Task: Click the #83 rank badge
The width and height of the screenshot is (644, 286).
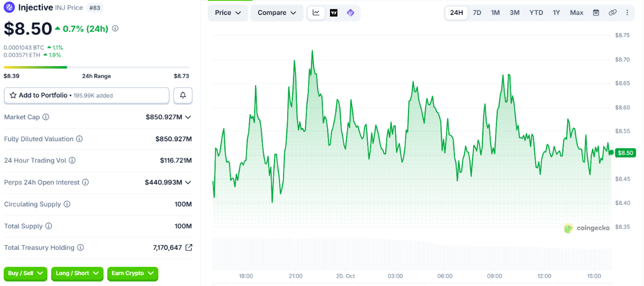Action: (x=94, y=8)
